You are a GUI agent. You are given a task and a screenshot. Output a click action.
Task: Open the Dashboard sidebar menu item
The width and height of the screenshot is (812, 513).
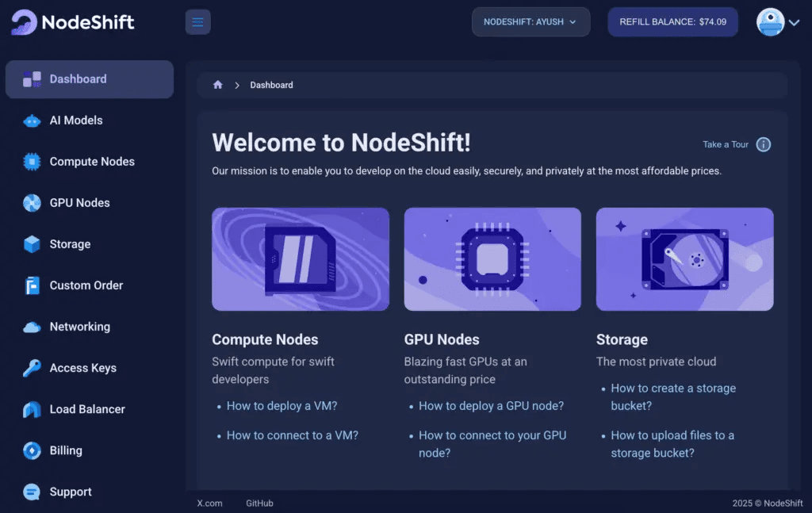click(90, 79)
